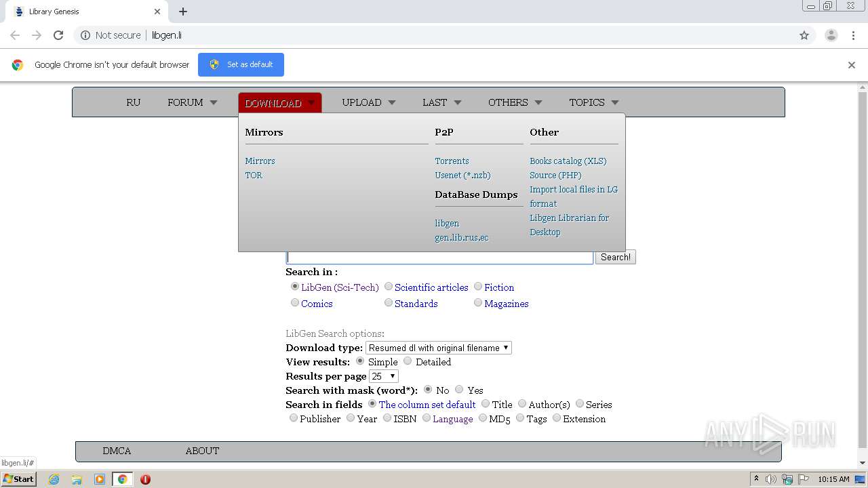Open Mirrors link in Download menu
The width and height of the screenshot is (868, 488).
click(260, 161)
